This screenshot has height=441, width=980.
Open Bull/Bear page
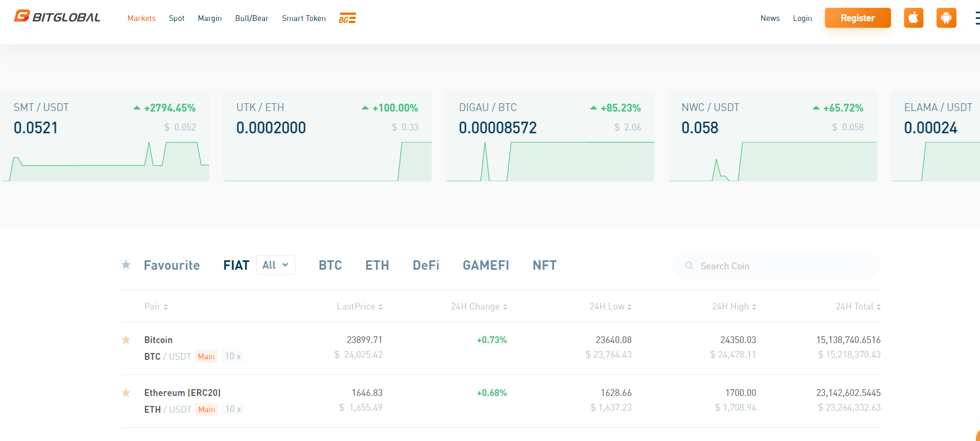click(251, 18)
